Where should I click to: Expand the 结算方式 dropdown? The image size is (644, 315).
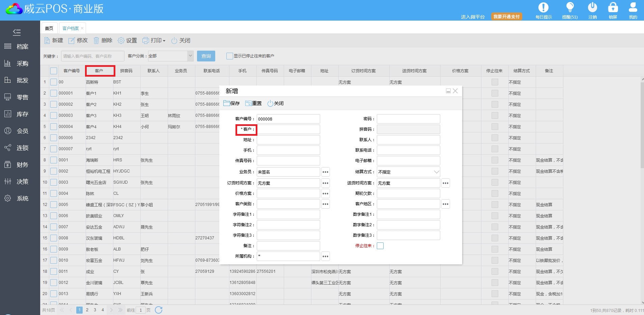(x=436, y=172)
